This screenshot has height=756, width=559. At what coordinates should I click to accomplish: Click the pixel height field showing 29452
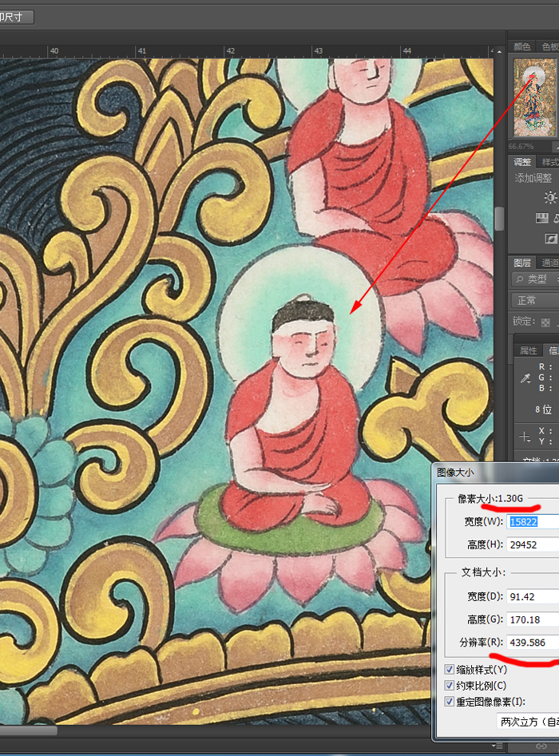pyautogui.click(x=533, y=544)
